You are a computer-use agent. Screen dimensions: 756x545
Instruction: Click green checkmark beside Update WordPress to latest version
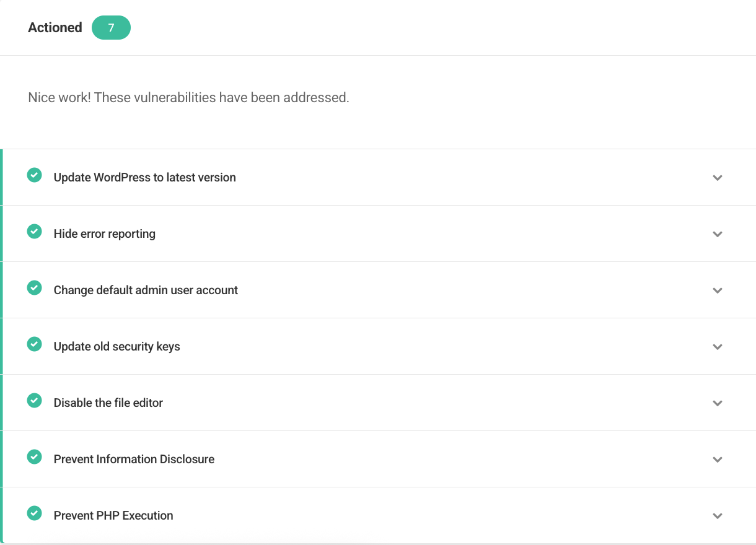[x=35, y=175]
